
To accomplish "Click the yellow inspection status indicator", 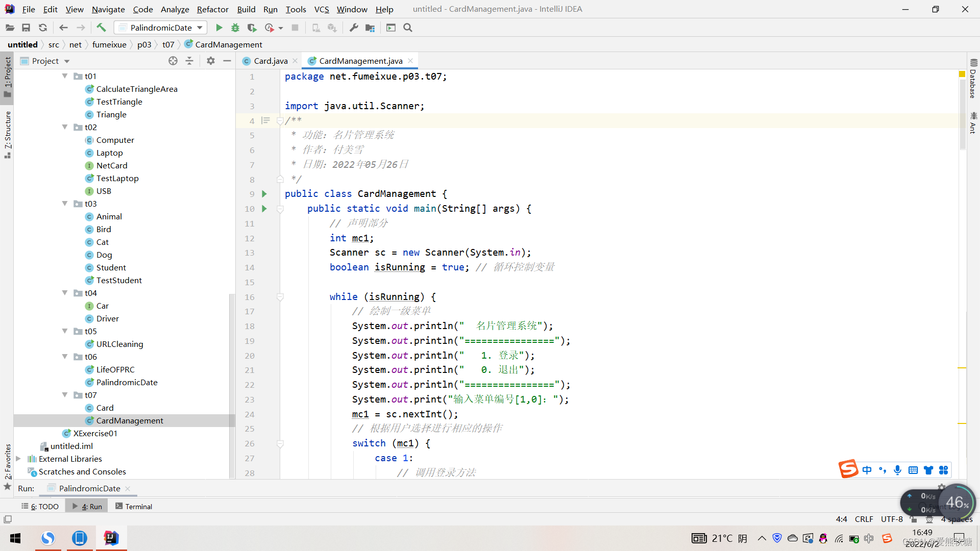I will 962,74.
